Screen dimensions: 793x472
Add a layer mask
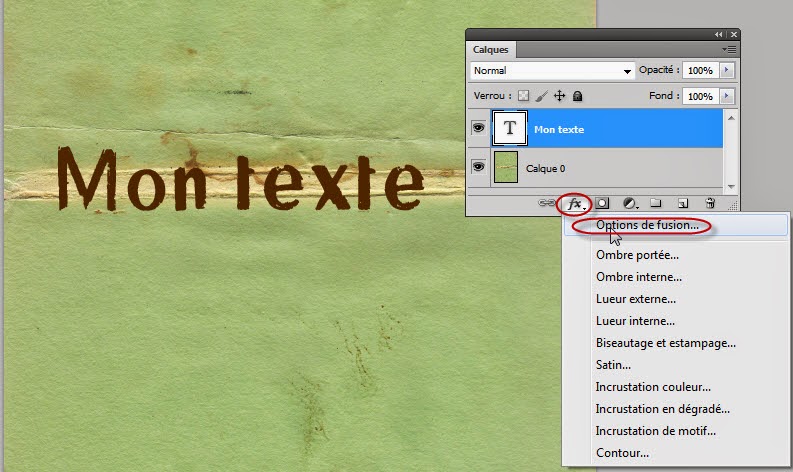coord(602,203)
